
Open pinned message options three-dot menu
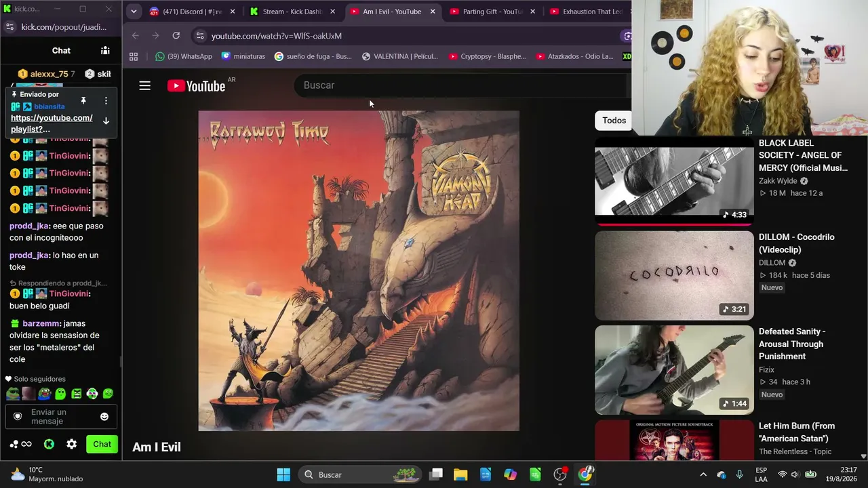click(x=106, y=100)
